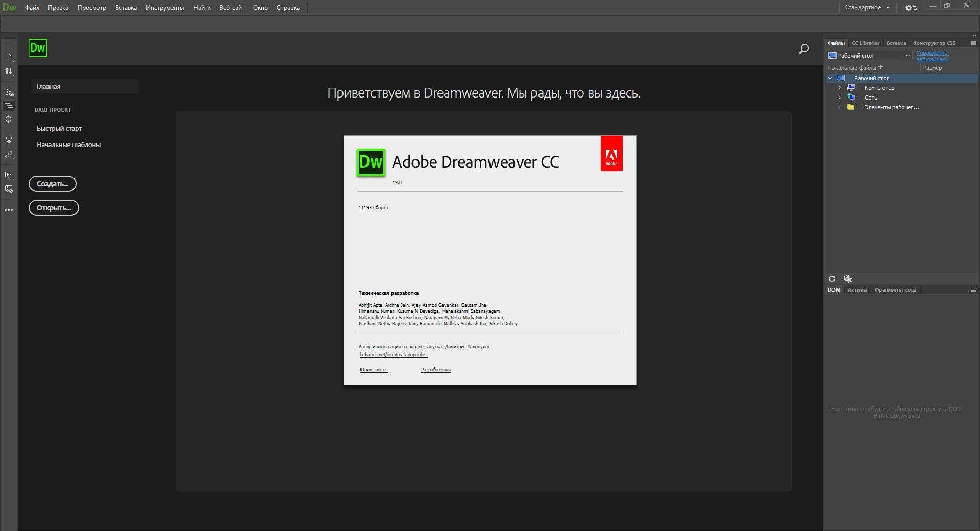Click the Remove Comment icon
The image size is (980, 531).
pyautogui.click(x=9, y=189)
